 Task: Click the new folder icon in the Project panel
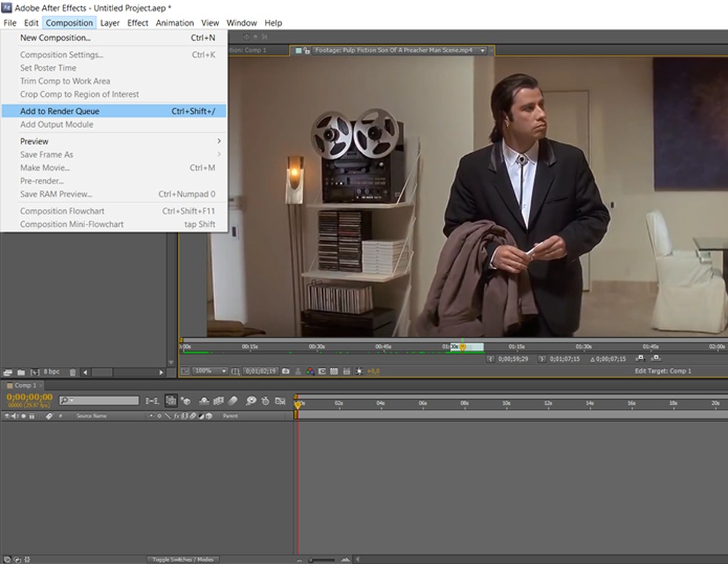click(20, 372)
